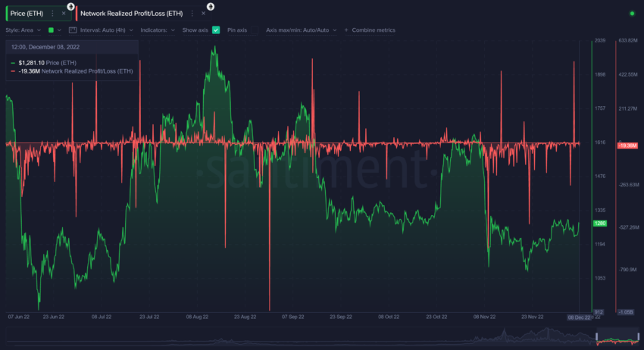Screen dimensions: 644x350
Task: Select Network Realized Profit/Loss (ETH) tab
Action: click(131, 14)
